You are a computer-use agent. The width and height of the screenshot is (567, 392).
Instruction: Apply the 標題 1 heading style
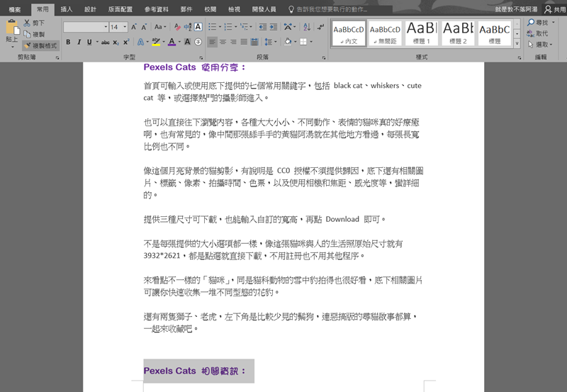click(421, 33)
